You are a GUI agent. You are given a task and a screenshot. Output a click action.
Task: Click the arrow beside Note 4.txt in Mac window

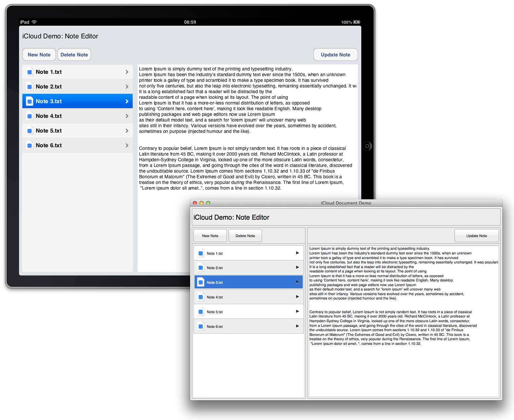[x=297, y=297]
